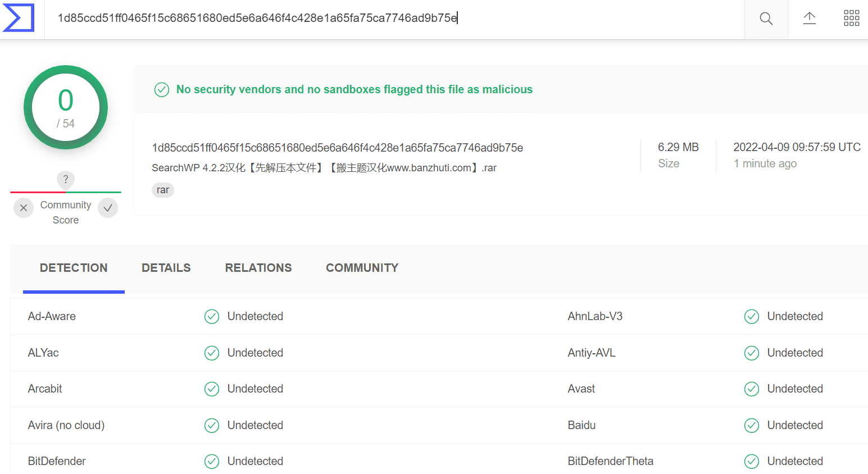Select the Undetected result for AhnLab-V3

[x=795, y=316]
